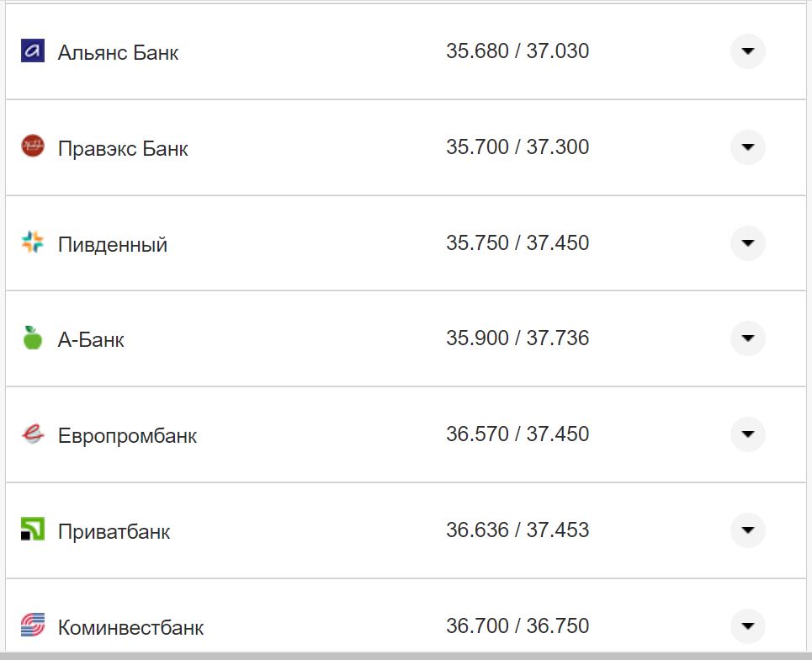
Task: Open the Альянс Банк name link
Action: pos(118,52)
